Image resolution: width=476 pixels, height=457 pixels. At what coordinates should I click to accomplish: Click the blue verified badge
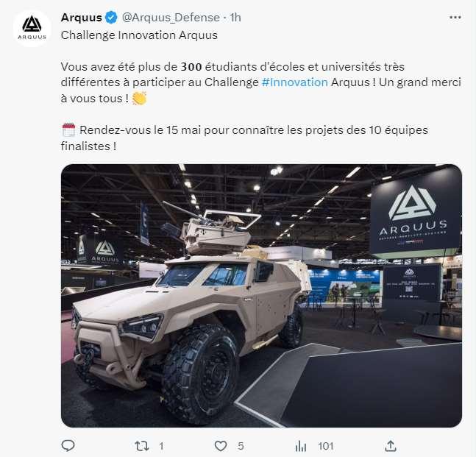(111, 18)
